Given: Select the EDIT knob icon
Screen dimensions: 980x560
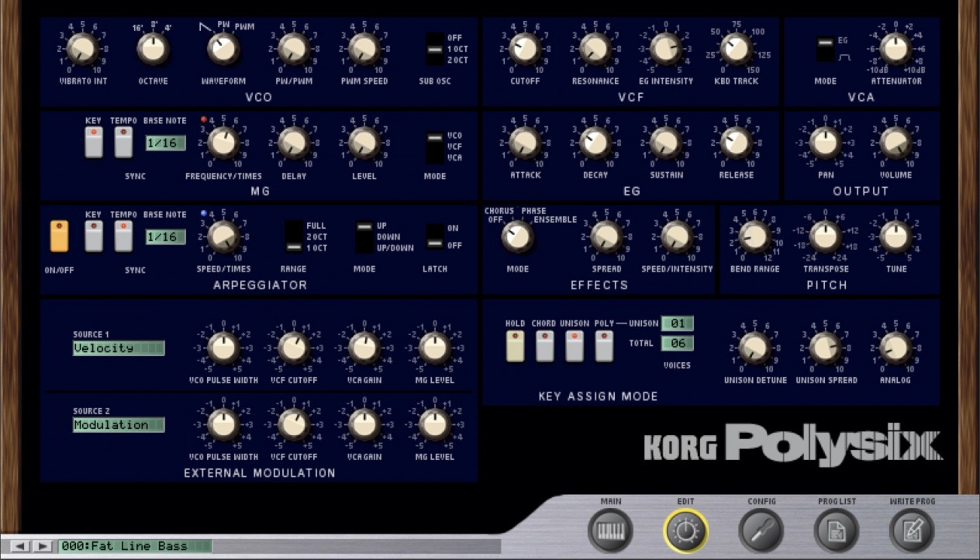Looking at the screenshot, I should [685, 531].
